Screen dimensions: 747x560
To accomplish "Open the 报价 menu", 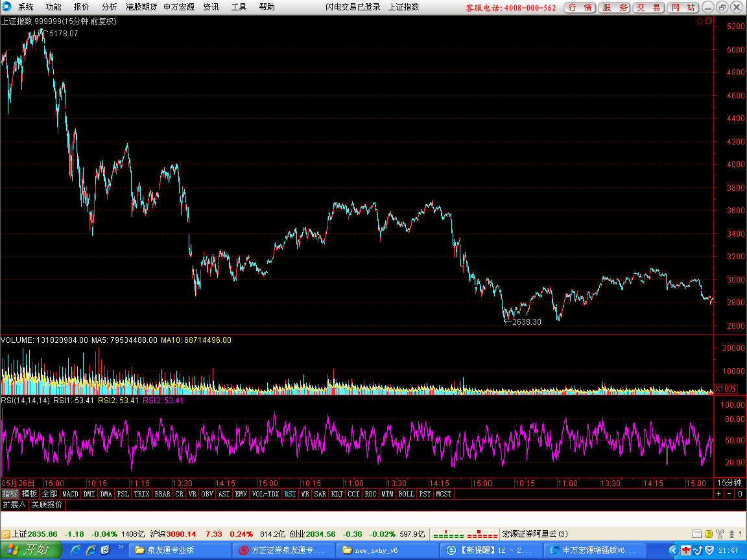I will [81, 6].
